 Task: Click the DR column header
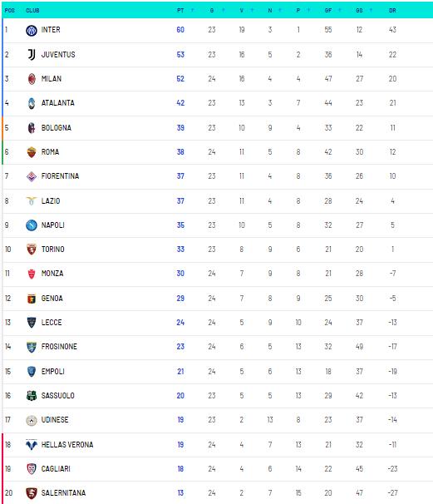point(392,10)
